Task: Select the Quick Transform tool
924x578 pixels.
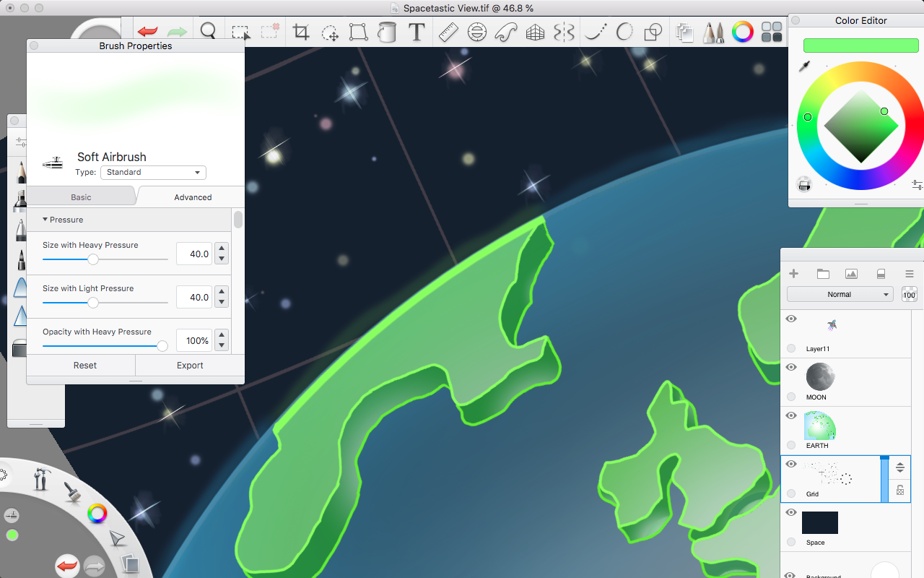Action: 331,33
